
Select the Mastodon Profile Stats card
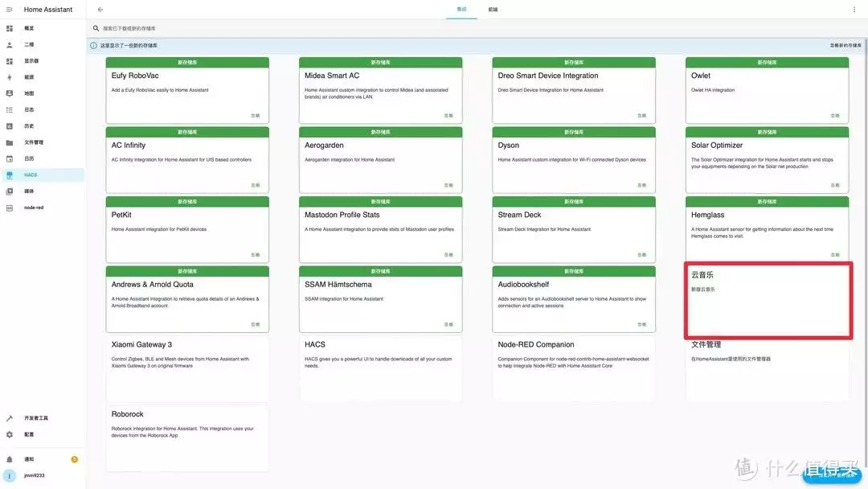coord(380,230)
